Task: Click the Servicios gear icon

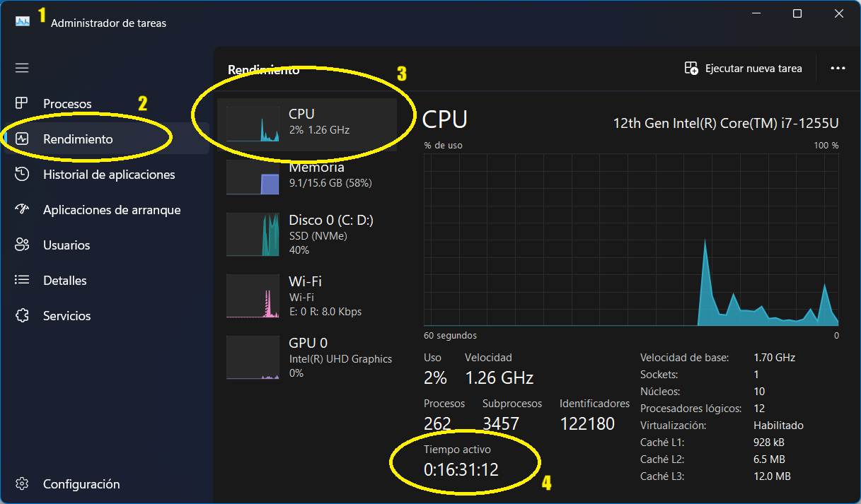Action: point(21,315)
